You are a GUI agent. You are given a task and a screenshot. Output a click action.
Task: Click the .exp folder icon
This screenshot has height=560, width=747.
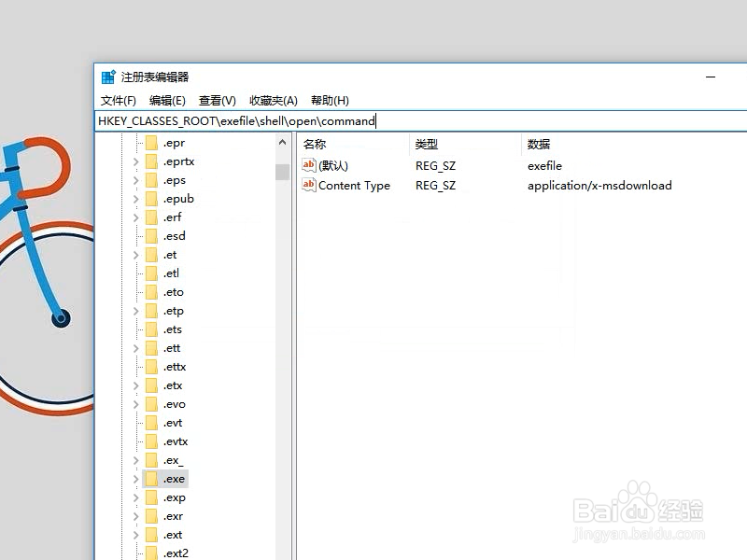coord(151,497)
